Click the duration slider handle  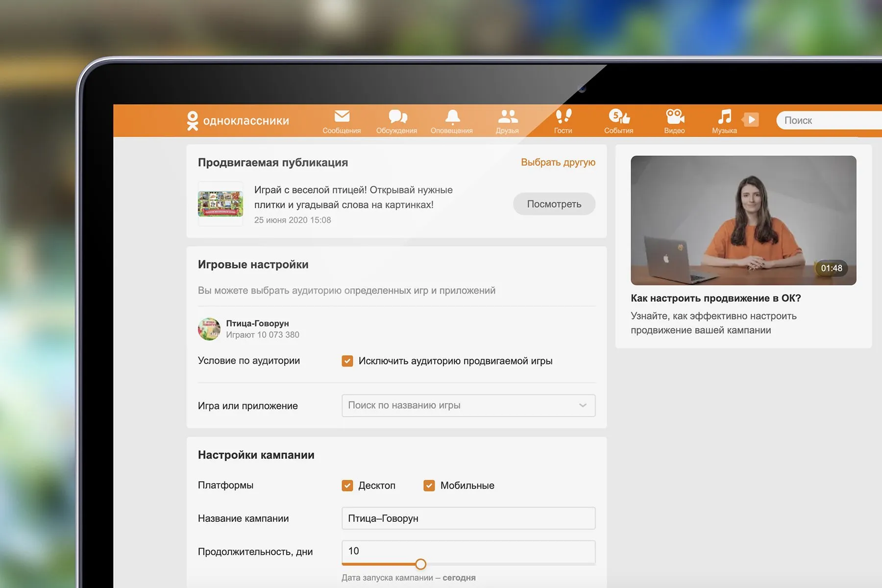(420, 564)
